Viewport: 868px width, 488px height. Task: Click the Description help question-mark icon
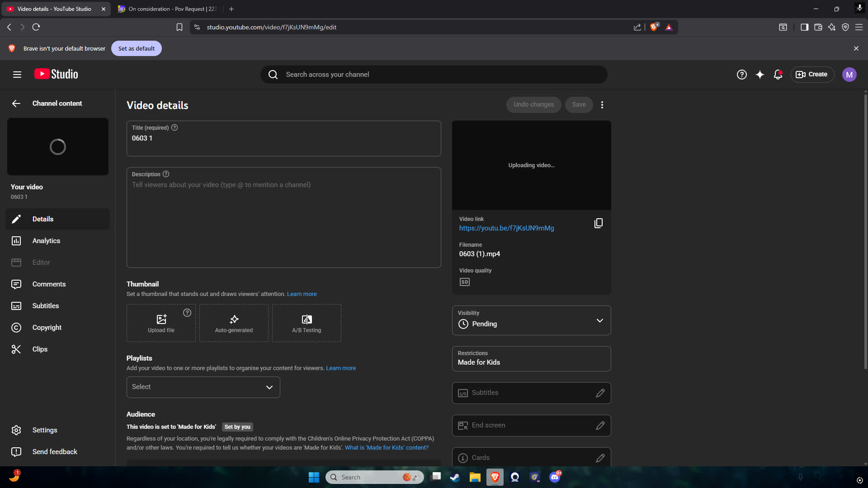click(x=166, y=174)
